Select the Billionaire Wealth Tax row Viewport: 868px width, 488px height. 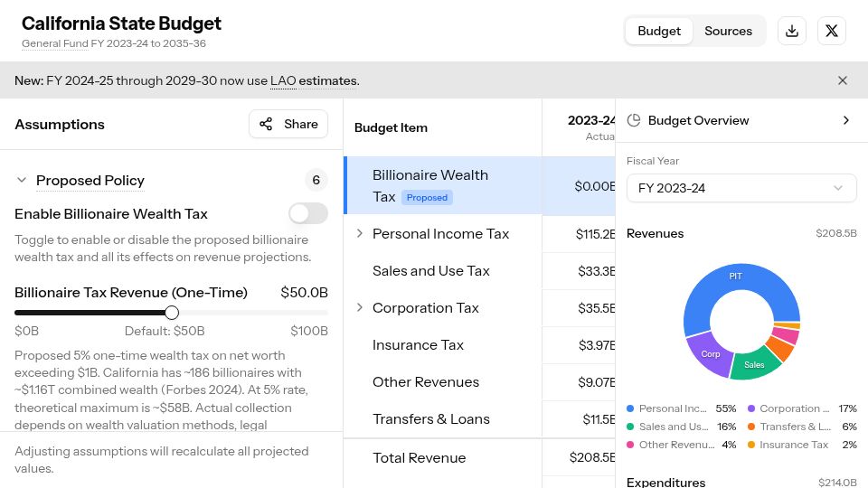479,185
